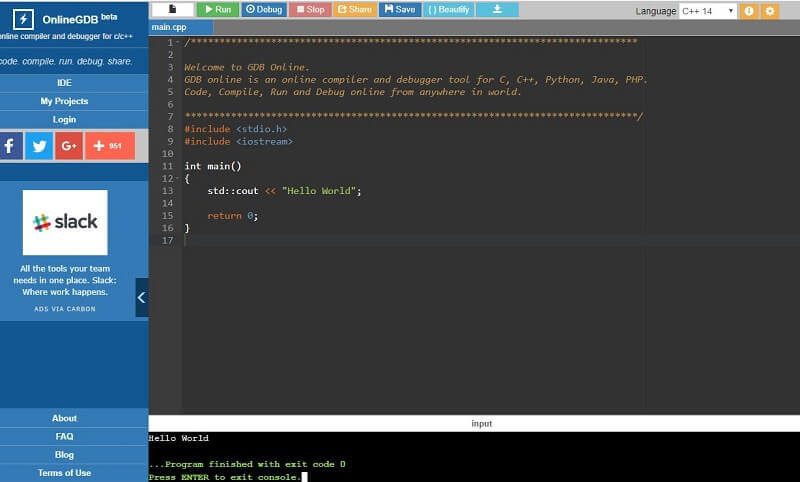Viewport: 800px width, 482px height.
Task: Collapse the comment fold arrow at line 1
Action: click(x=178, y=42)
